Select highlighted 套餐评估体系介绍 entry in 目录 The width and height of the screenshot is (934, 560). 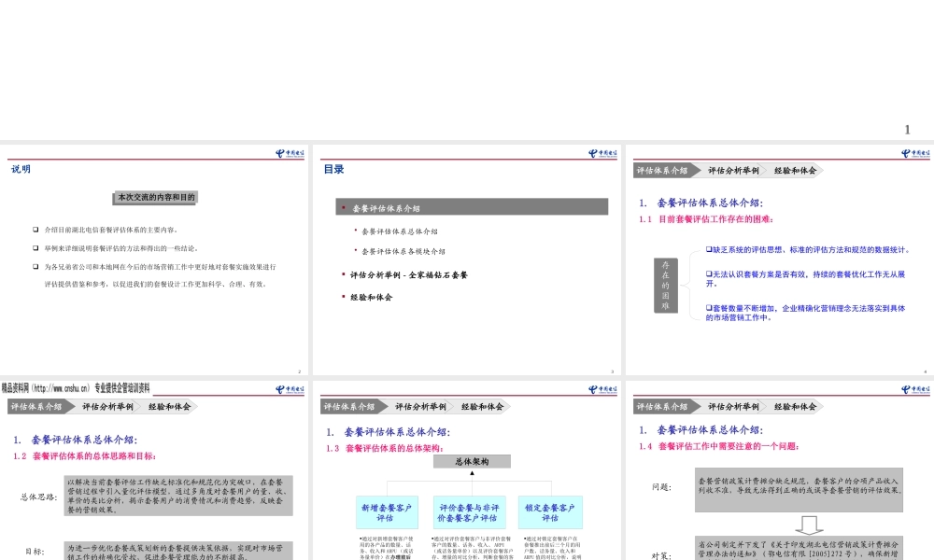(x=472, y=207)
